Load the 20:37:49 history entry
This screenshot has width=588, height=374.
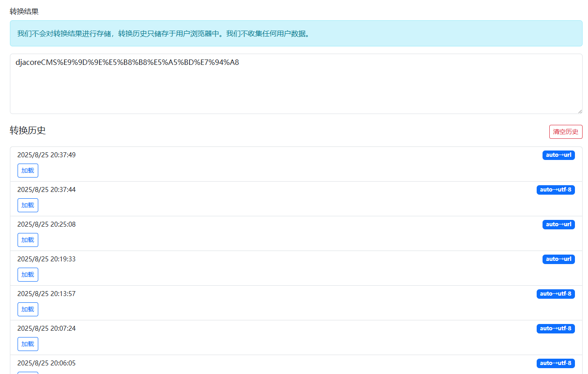coord(28,170)
